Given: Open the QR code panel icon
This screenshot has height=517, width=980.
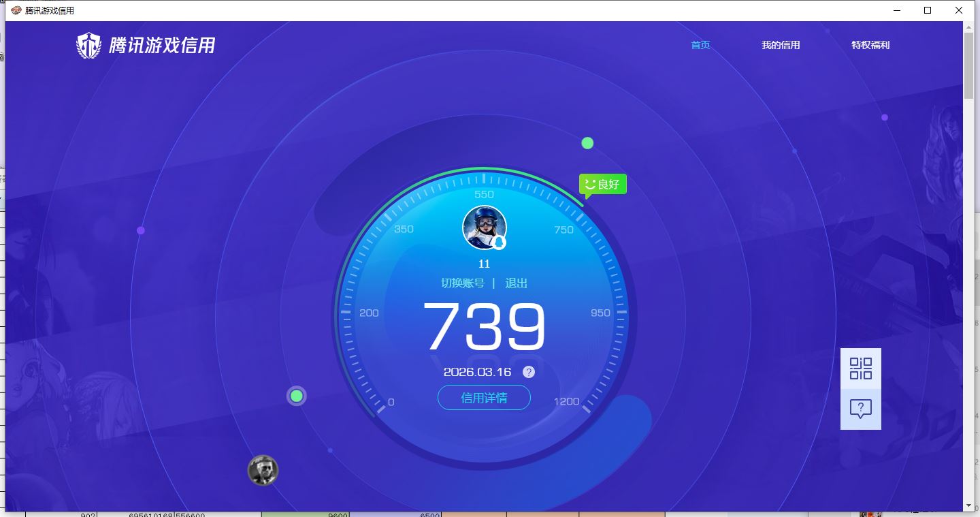Looking at the screenshot, I should pos(860,369).
